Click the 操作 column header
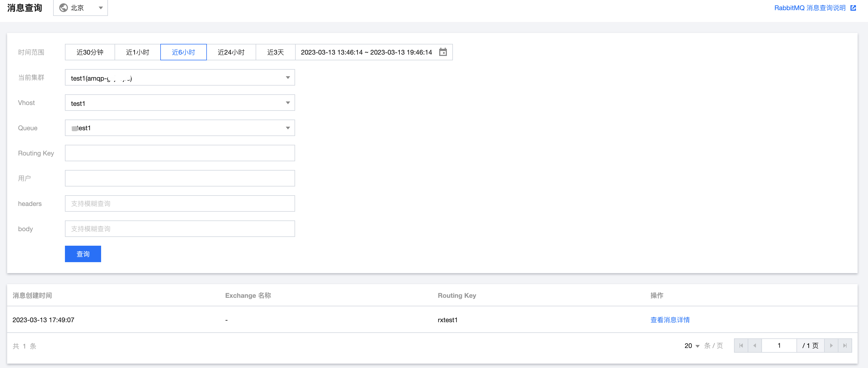The height and width of the screenshot is (368, 868). pyautogui.click(x=657, y=296)
